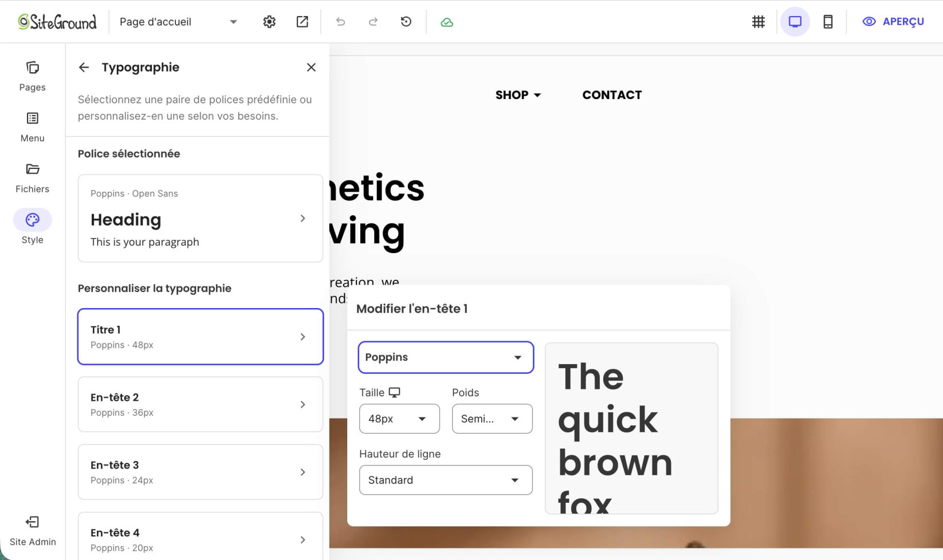943x560 pixels.
Task: Open the Style sidebar panel
Action: 32,228
